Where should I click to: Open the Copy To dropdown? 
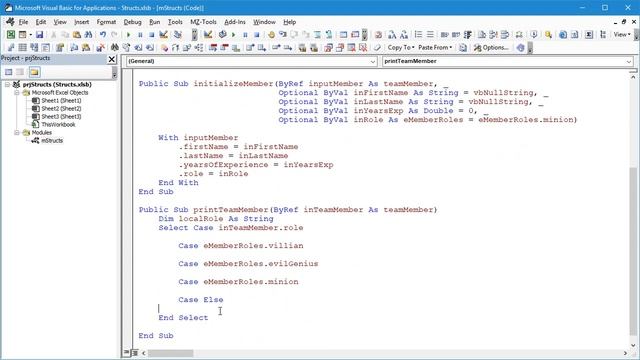click(x=401, y=48)
